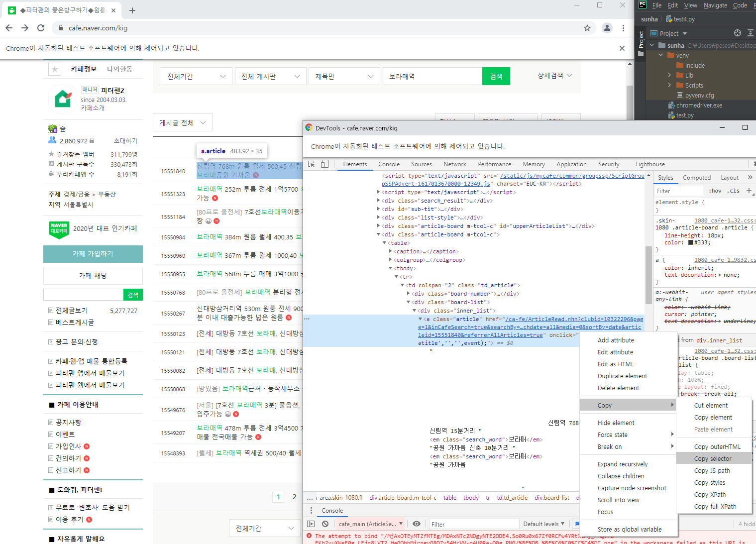
Task: Go to results page 2
Action: coord(294,497)
